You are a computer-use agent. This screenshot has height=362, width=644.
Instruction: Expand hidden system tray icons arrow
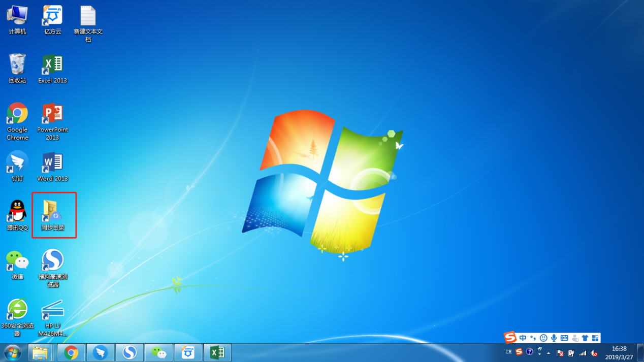549,353
